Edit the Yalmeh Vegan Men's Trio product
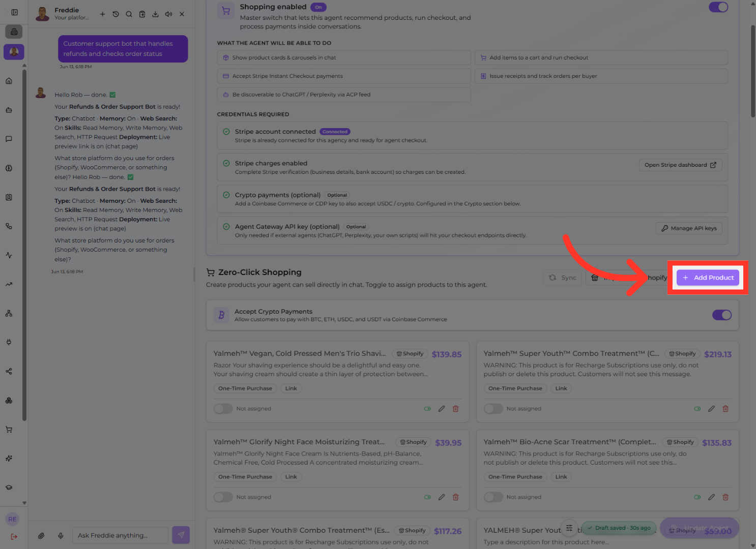The image size is (756, 549). [442, 409]
